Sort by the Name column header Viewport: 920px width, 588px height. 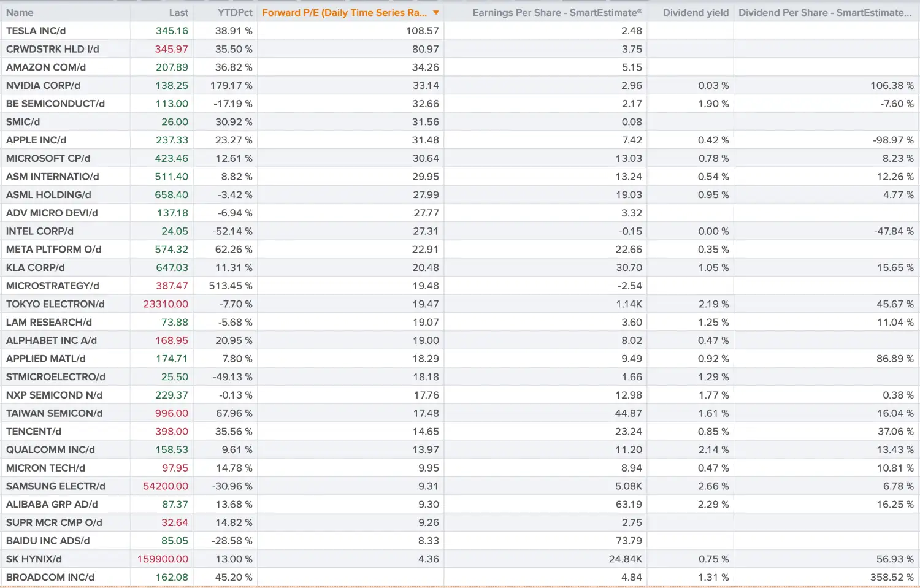point(20,13)
